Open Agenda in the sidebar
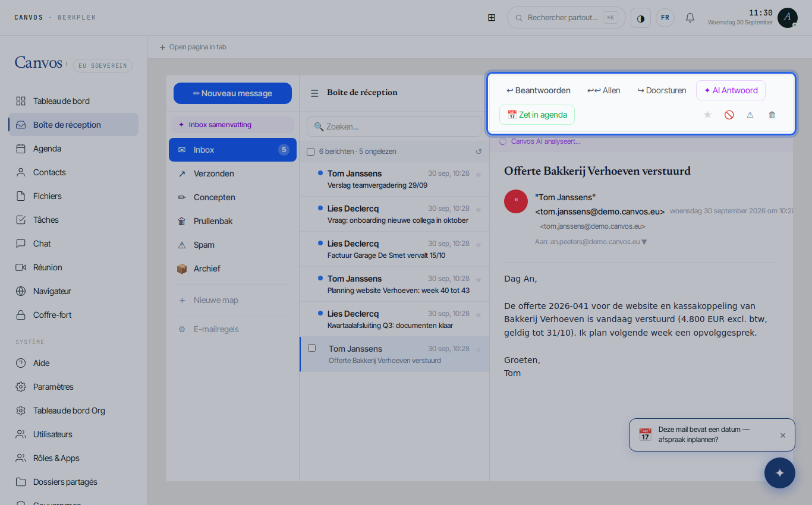812x505 pixels. (73, 149)
